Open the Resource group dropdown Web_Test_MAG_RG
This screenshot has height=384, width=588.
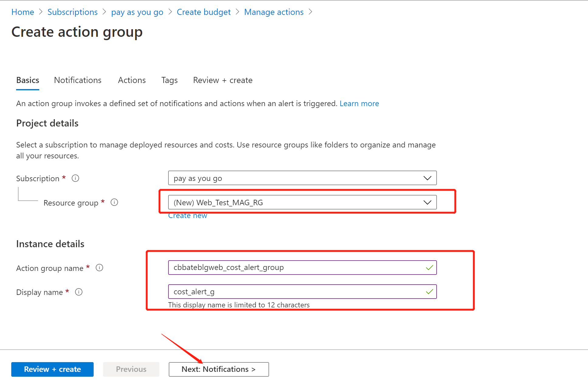pos(302,202)
